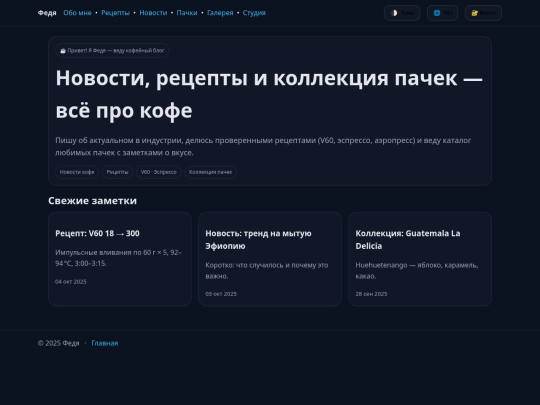
Task: Navigate to the Пачки section
Action: (187, 13)
